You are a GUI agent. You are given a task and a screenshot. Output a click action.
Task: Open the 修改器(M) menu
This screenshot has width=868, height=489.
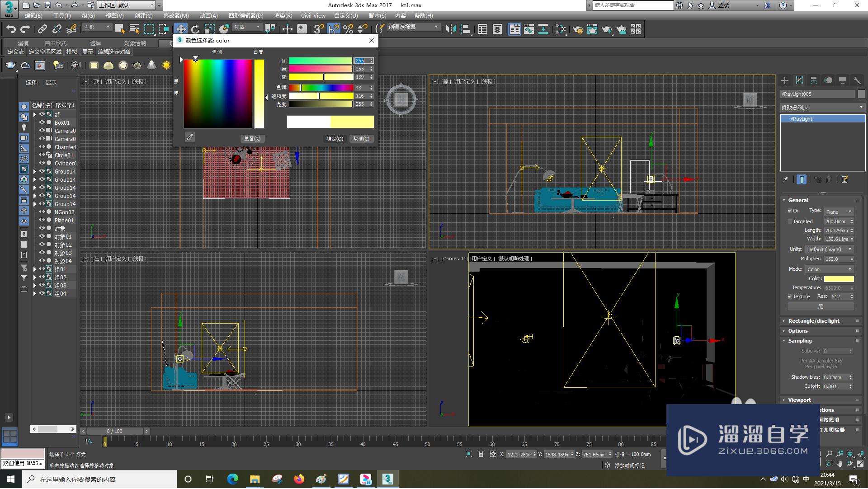[176, 15]
